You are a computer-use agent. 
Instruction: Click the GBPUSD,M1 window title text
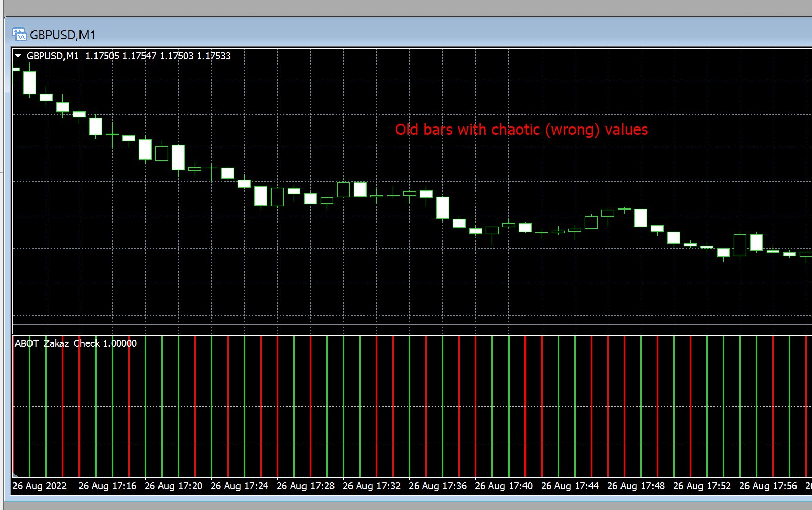pos(63,35)
